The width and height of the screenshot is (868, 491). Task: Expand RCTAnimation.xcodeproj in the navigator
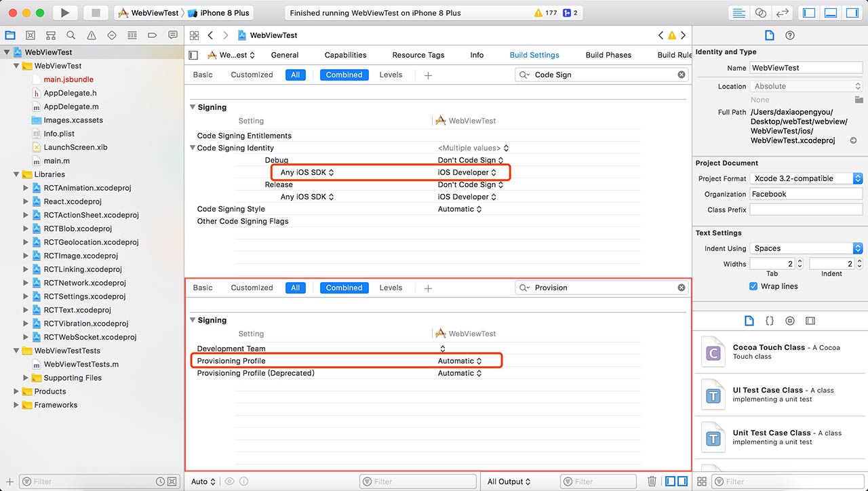[x=26, y=188]
